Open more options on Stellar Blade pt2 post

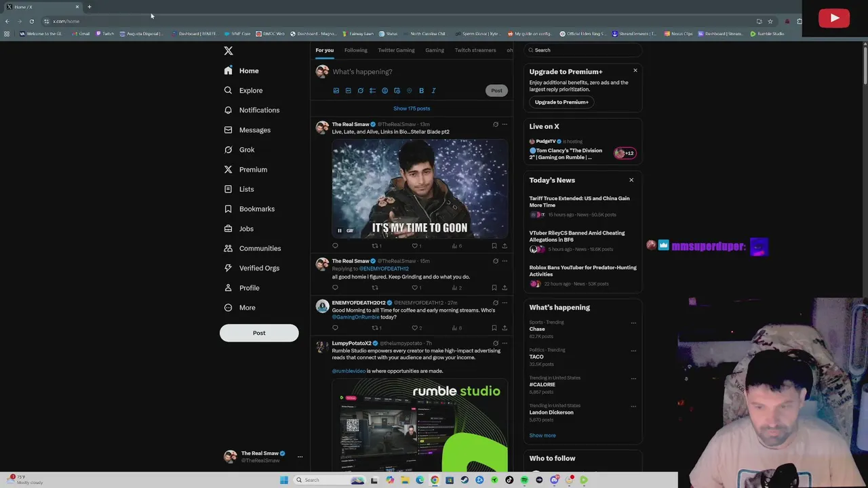click(505, 125)
